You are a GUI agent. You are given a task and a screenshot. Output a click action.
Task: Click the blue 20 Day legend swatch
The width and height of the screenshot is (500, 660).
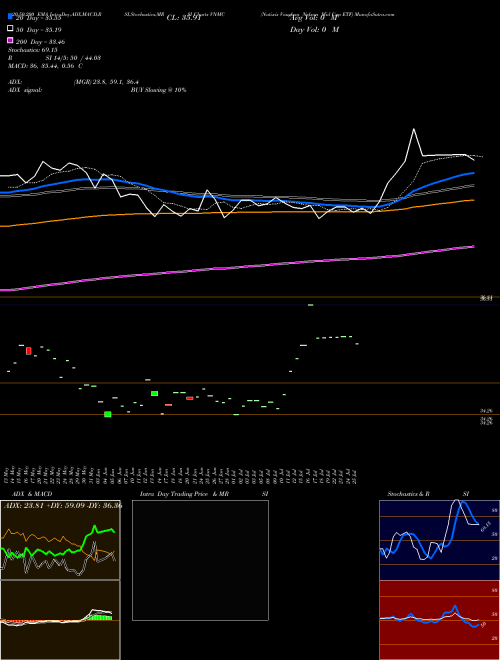click(x=10, y=16)
